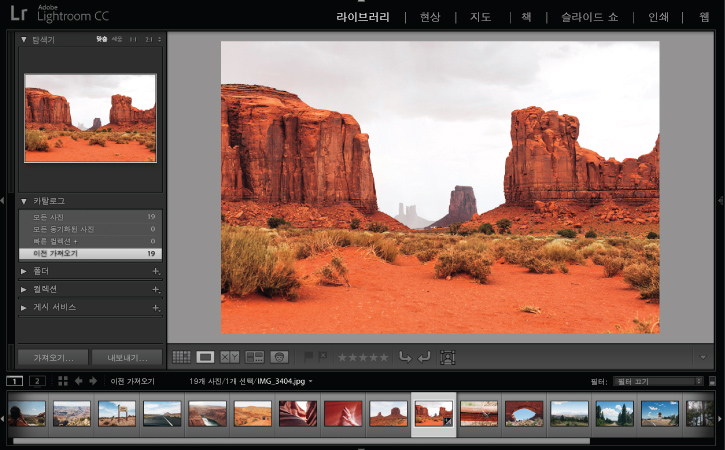Collapse the 카탈로그 panel
Screen dimensions: 725x450
24,201
